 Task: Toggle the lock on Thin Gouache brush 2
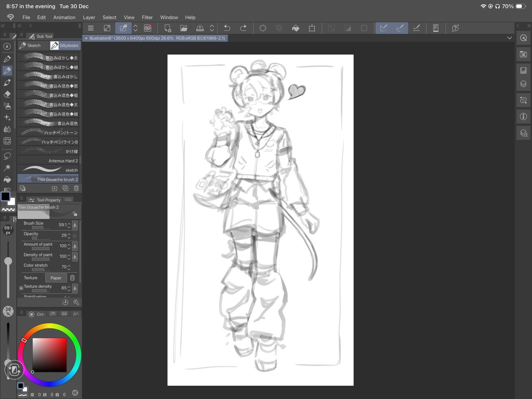75,214
